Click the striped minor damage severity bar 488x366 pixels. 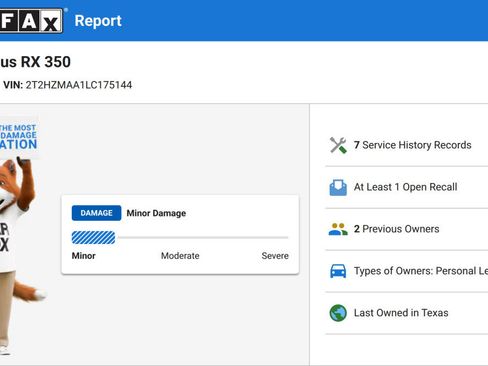click(x=93, y=238)
